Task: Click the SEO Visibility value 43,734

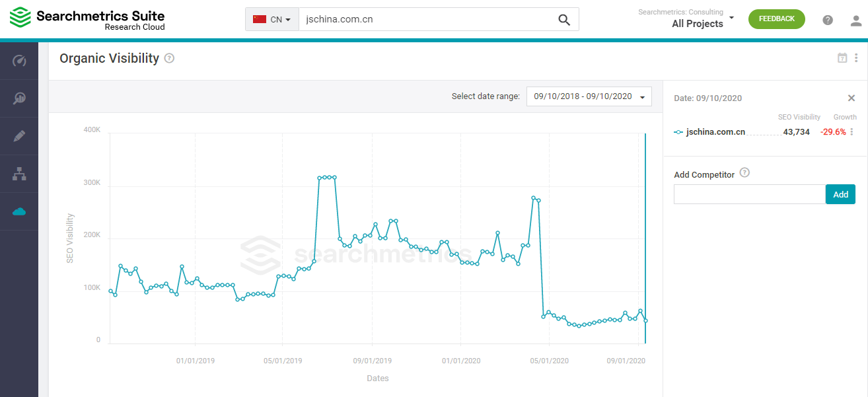Action: pos(796,132)
